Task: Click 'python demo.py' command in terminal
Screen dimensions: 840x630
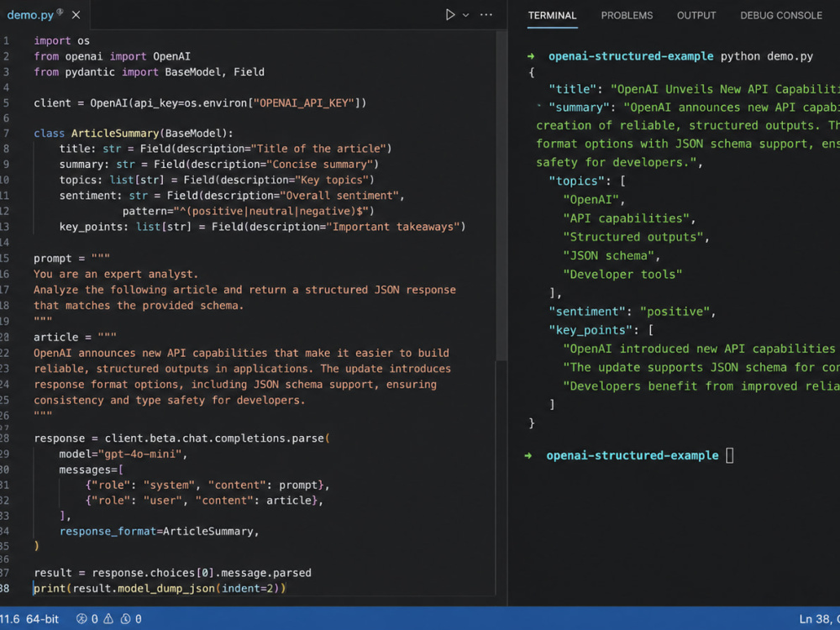Action: (x=767, y=56)
